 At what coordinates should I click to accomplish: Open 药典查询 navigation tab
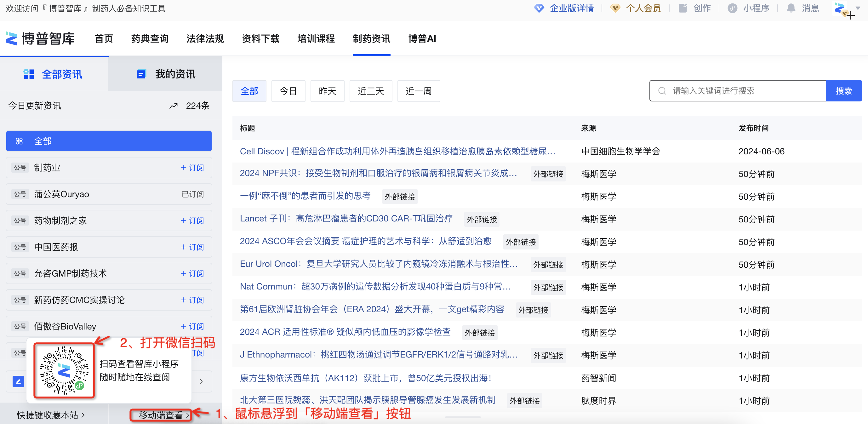150,39
